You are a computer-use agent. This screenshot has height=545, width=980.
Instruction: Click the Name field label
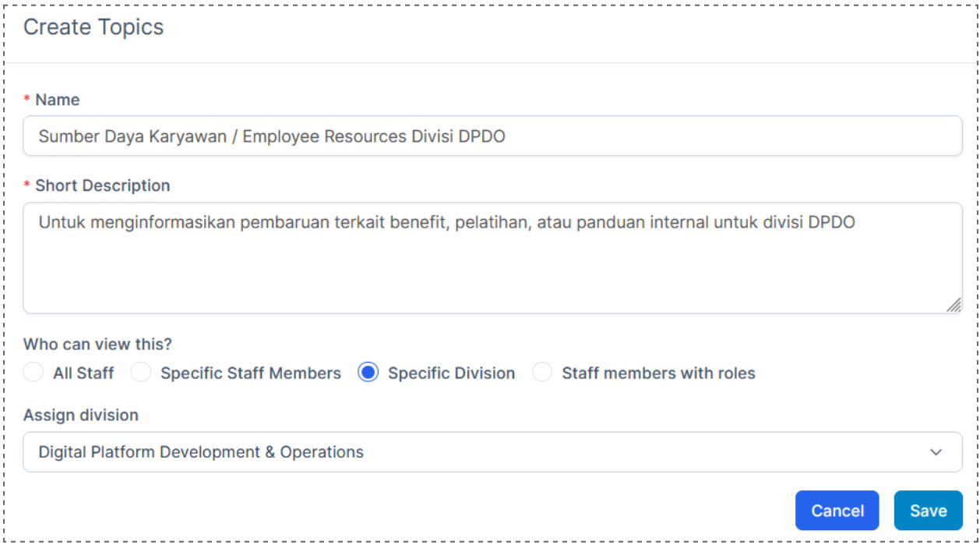[x=58, y=100]
